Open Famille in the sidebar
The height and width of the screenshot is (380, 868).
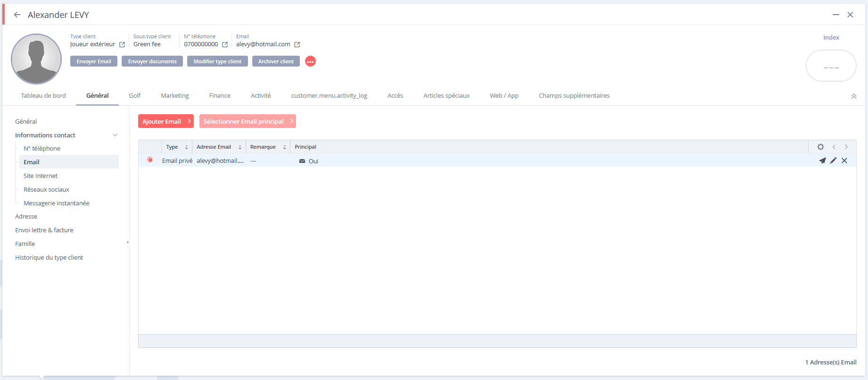tap(25, 244)
